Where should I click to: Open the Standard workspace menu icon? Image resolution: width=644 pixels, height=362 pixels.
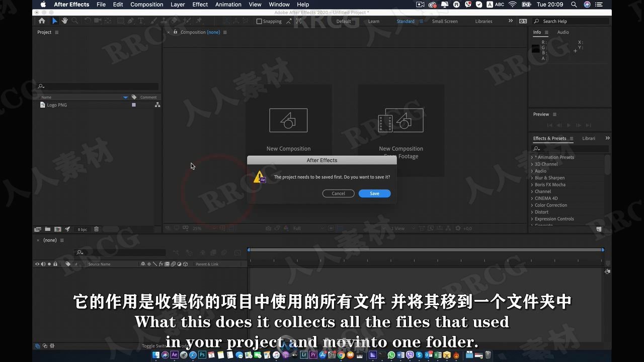[x=422, y=21]
